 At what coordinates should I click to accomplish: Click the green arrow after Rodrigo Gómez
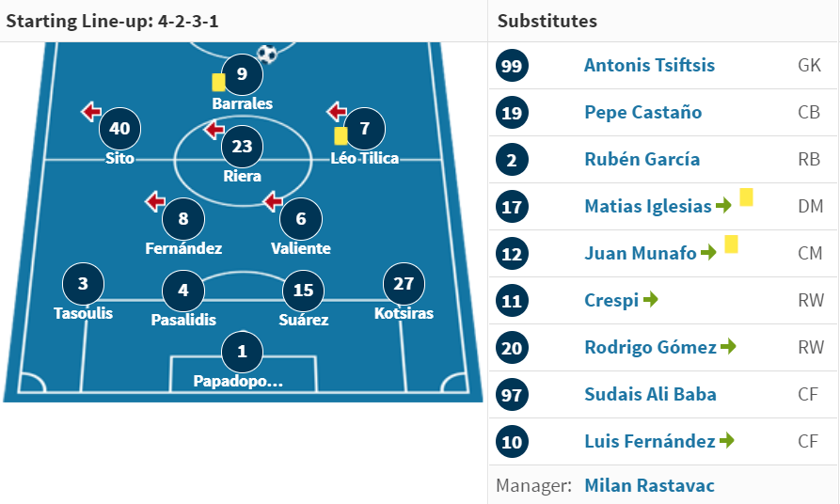click(729, 347)
